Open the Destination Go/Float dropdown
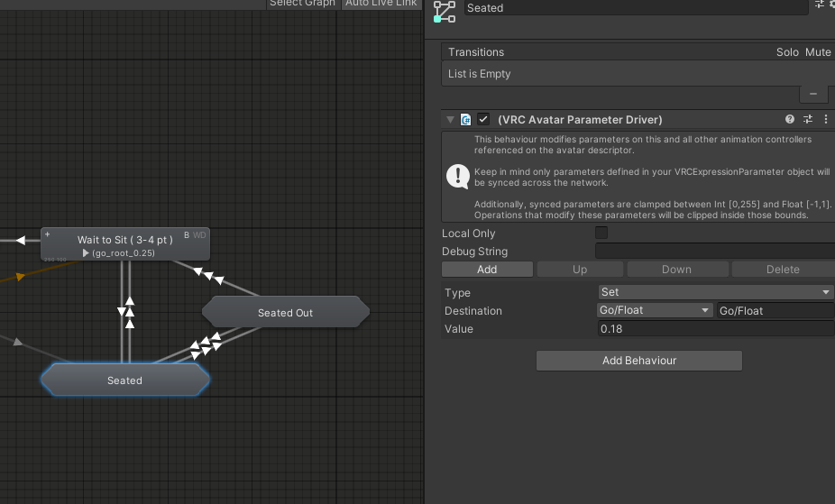This screenshot has width=835, height=504. [x=655, y=310]
